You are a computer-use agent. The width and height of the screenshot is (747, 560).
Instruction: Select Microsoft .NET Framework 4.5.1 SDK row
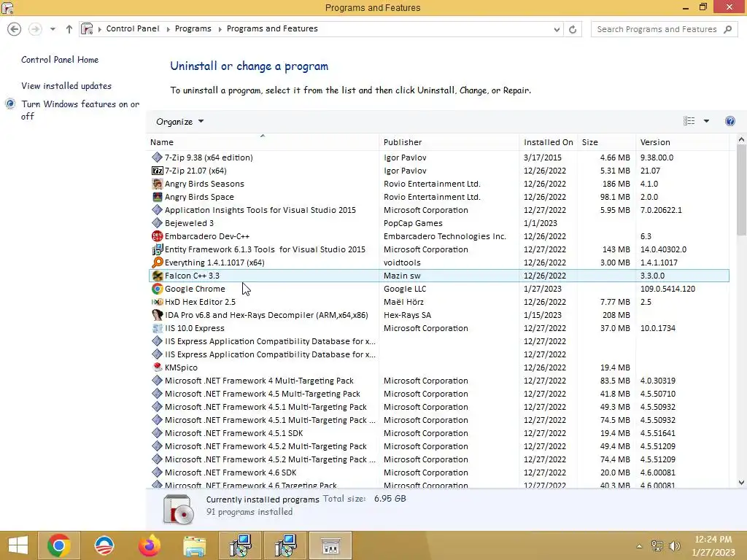tap(438, 433)
